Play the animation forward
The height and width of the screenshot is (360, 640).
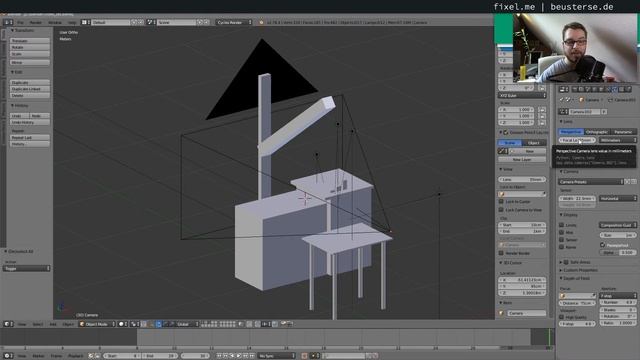pos(239,356)
